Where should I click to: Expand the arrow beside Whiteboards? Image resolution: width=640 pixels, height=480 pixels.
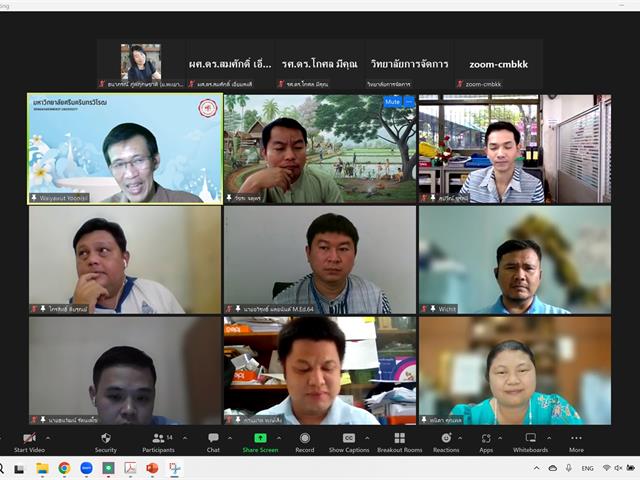pos(549,438)
